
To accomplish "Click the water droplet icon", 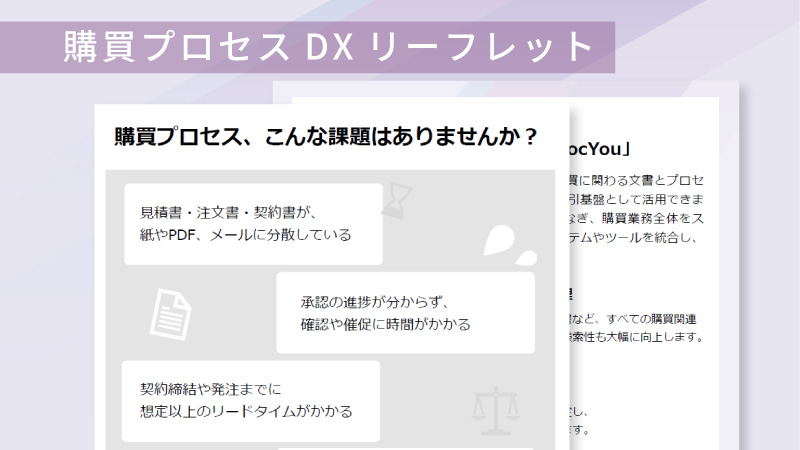I will [x=509, y=245].
